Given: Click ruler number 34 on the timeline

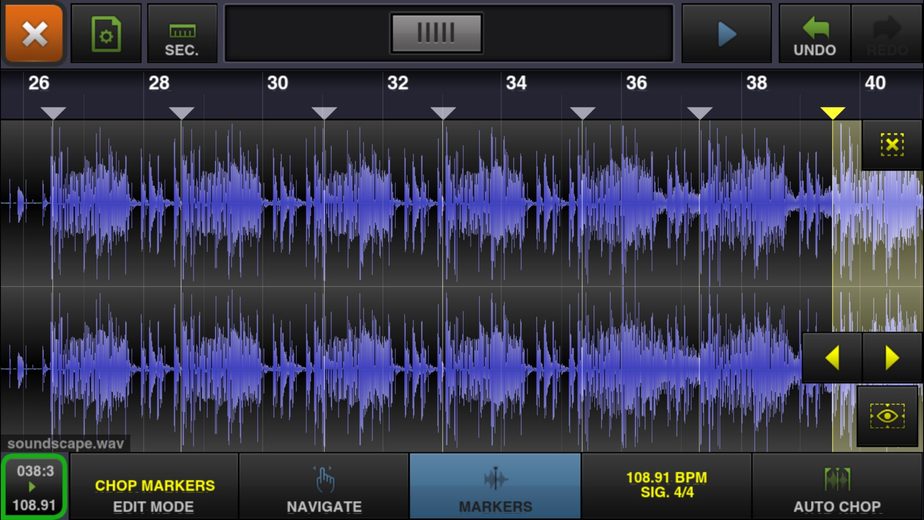Looking at the screenshot, I should click(x=516, y=83).
